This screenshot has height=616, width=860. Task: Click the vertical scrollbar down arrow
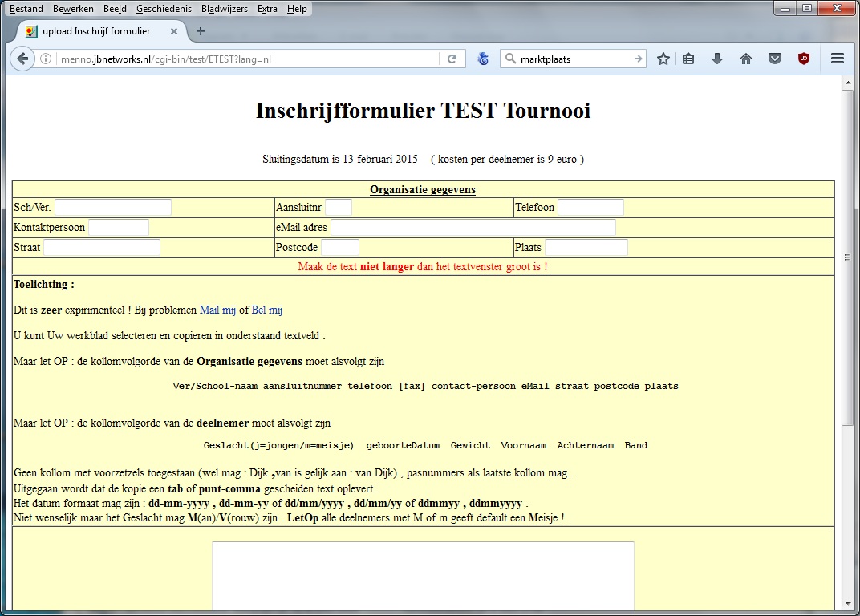pos(847,603)
